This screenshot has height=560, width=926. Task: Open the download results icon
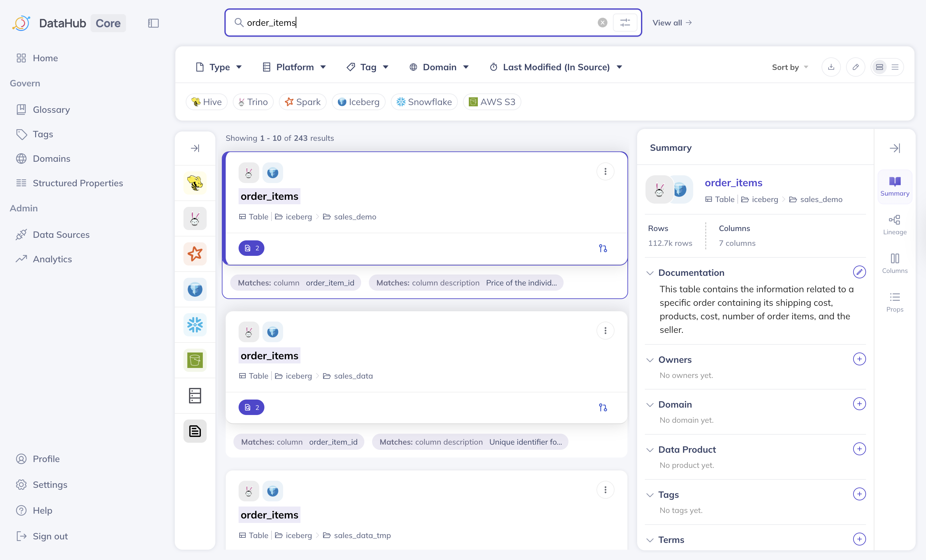click(x=831, y=67)
